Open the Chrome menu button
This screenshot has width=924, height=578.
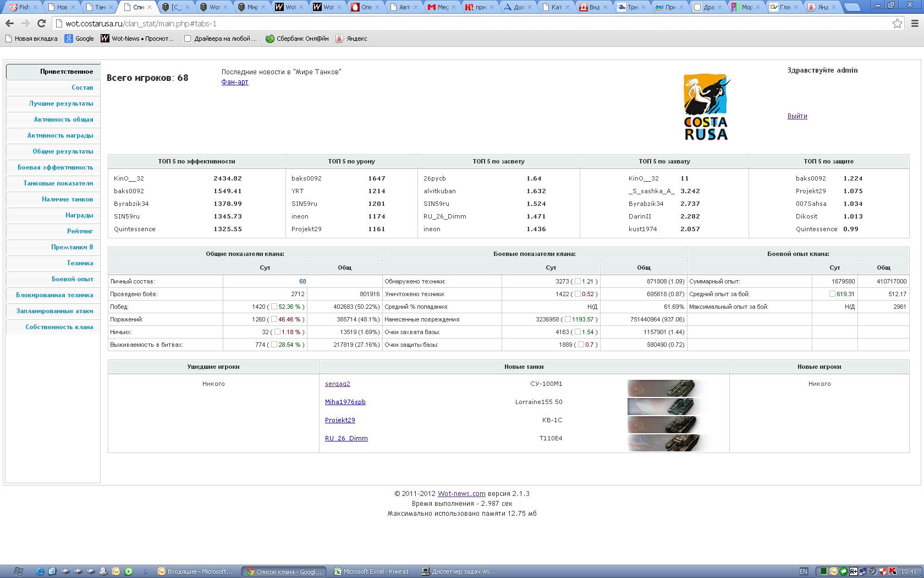pyautogui.click(x=915, y=23)
